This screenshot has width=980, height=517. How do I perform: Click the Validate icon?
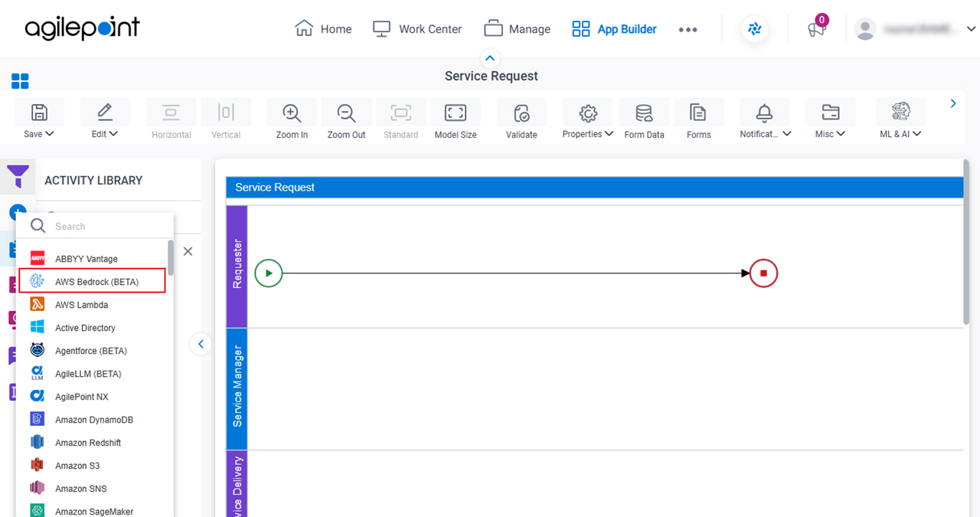pos(521,113)
